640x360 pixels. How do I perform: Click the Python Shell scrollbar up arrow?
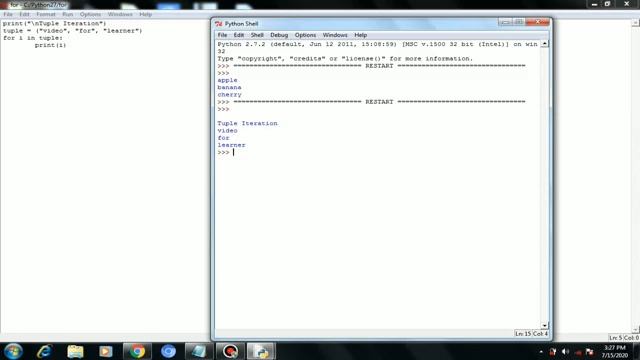[x=544, y=44]
